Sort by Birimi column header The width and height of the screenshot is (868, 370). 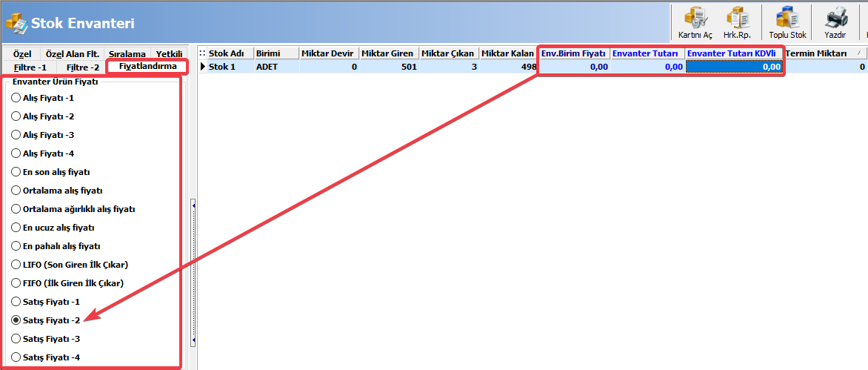(276, 53)
